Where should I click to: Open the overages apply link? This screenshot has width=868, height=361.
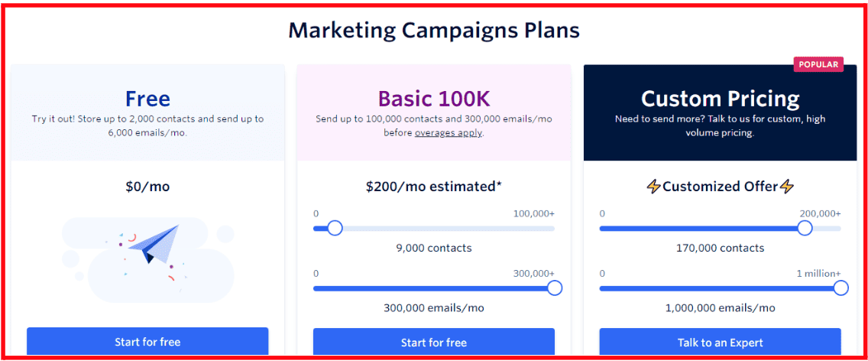449,133
